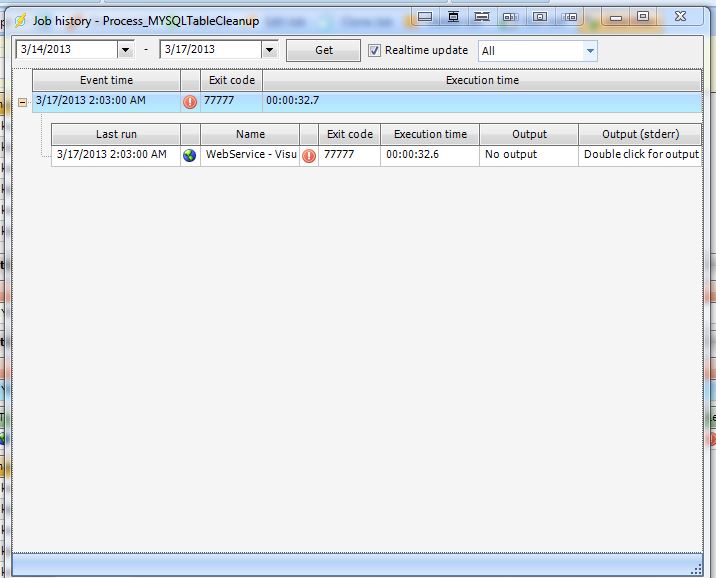Image resolution: width=716 pixels, height=578 pixels.
Task: Click the first window layout icon in title bar
Action: coord(425,17)
